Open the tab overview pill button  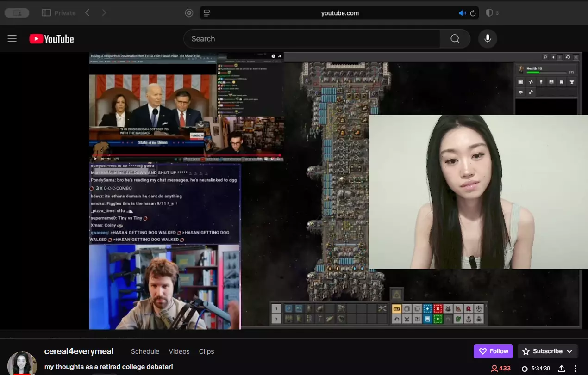[17, 13]
